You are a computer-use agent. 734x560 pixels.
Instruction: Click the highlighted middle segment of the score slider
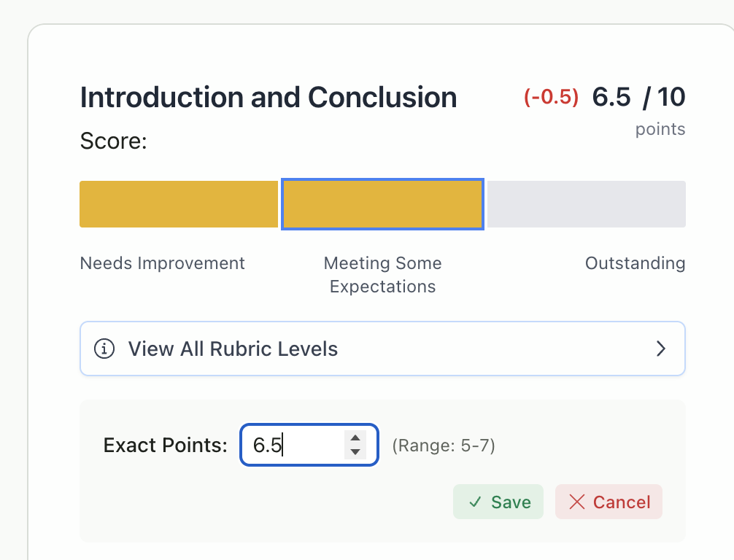[382, 204]
